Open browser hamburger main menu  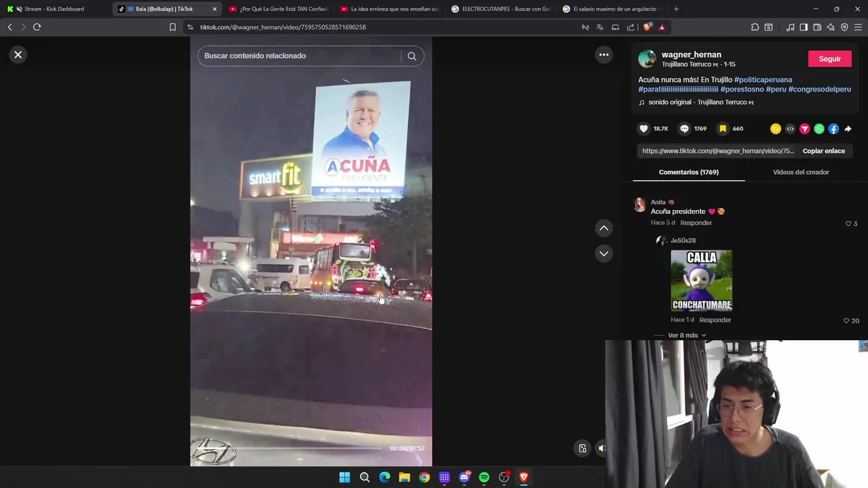coord(859,27)
